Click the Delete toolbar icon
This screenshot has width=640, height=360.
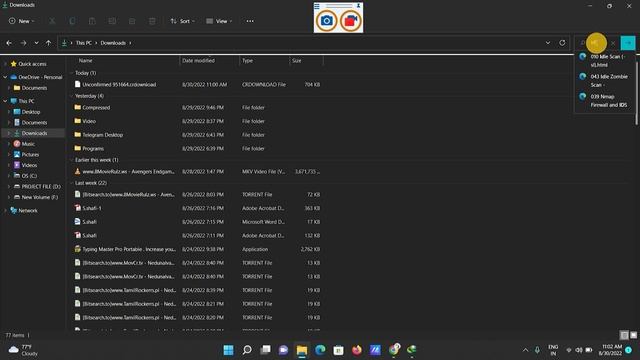pos(152,21)
